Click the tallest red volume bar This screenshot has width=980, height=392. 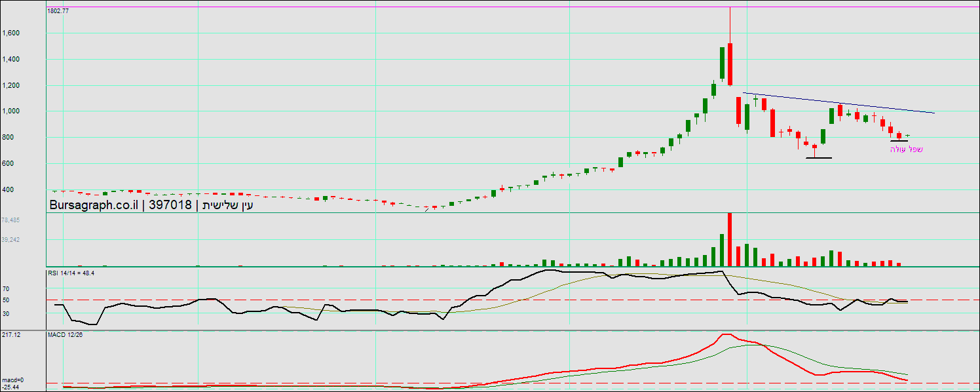click(730, 239)
